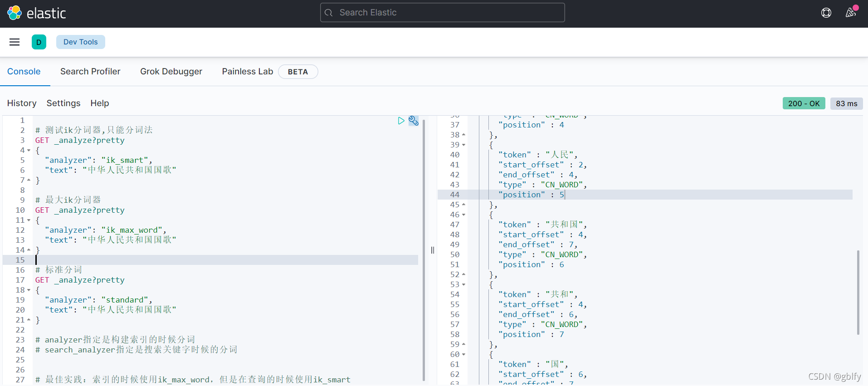Collapse output fold arrow at line 53
The height and width of the screenshot is (386, 868).
(x=463, y=285)
